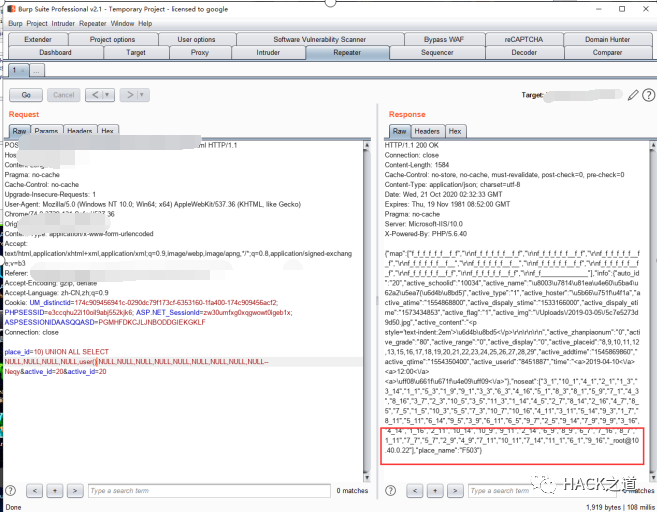Select Request Params view tab
Viewport: 657px width, 512px height.
(x=47, y=131)
